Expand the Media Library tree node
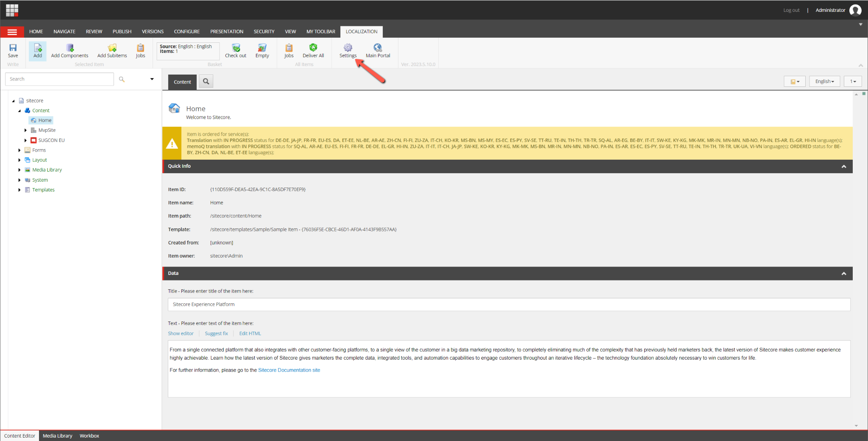868x441 pixels. [x=19, y=170]
